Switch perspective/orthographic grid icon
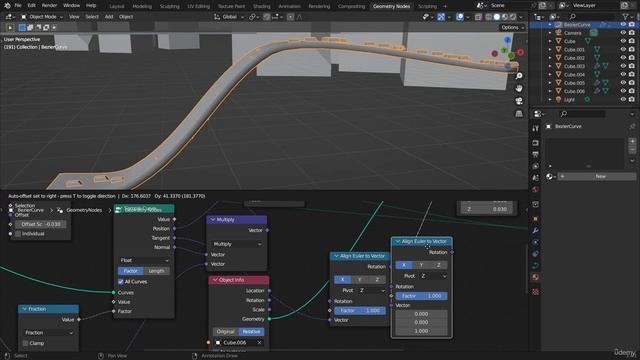This screenshot has height=360, width=640. [x=519, y=113]
